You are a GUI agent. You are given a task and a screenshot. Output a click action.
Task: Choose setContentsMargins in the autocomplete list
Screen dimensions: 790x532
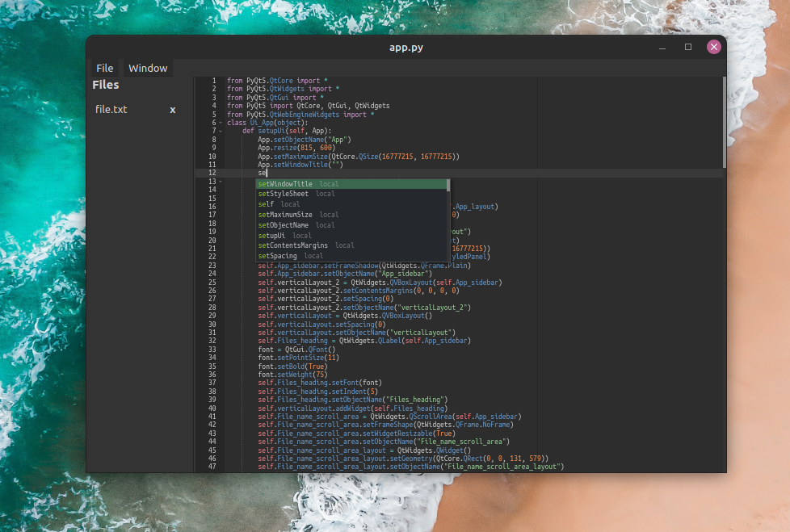(351, 245)
